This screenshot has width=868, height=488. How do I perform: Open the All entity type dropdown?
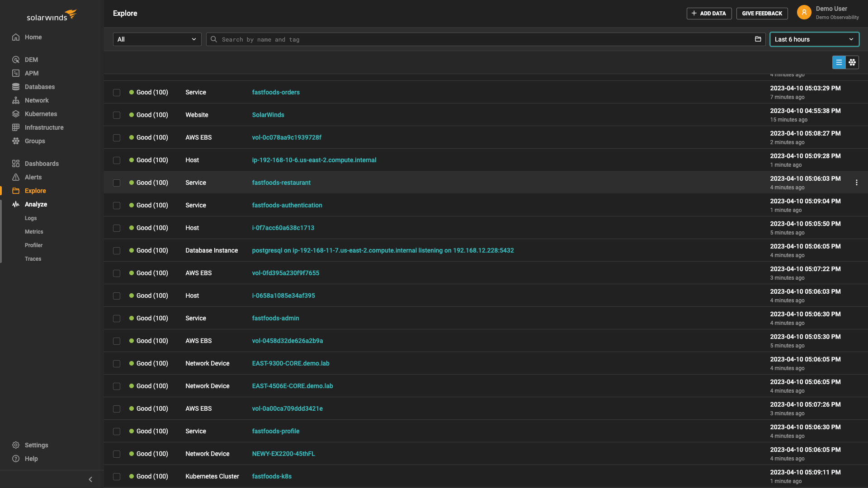[157, 39]
